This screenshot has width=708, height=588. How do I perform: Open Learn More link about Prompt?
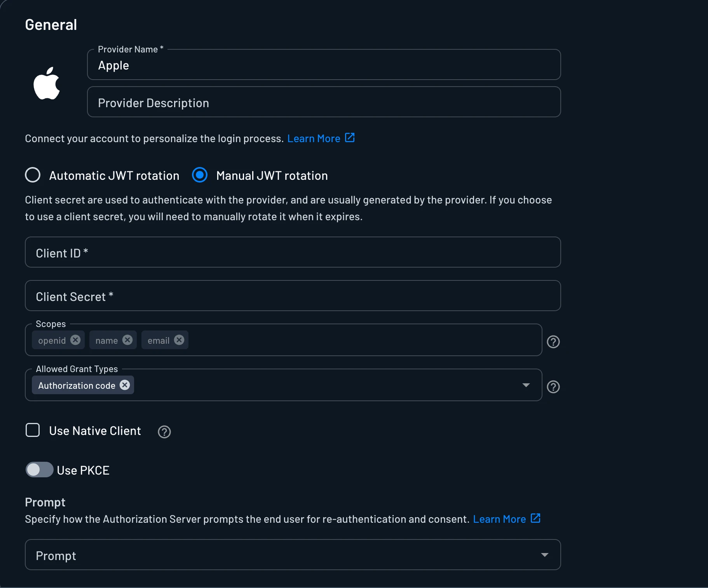[499, 519]
